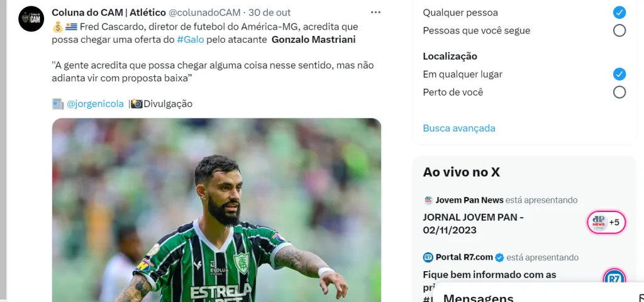Open the Busca avançada link
This screenshot has width=644, height=302.
point(458,128)
